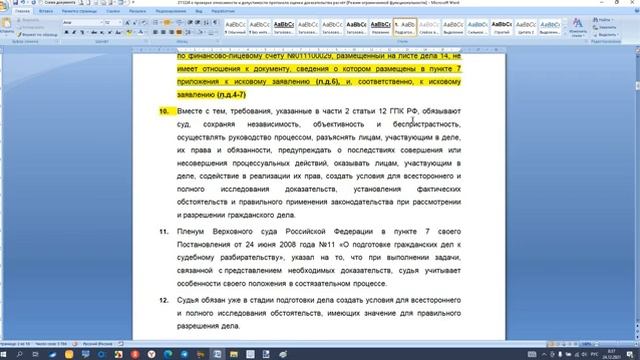Expand the styles gallery
This screenshot has width=640, height=360.
tap(565, 34)
